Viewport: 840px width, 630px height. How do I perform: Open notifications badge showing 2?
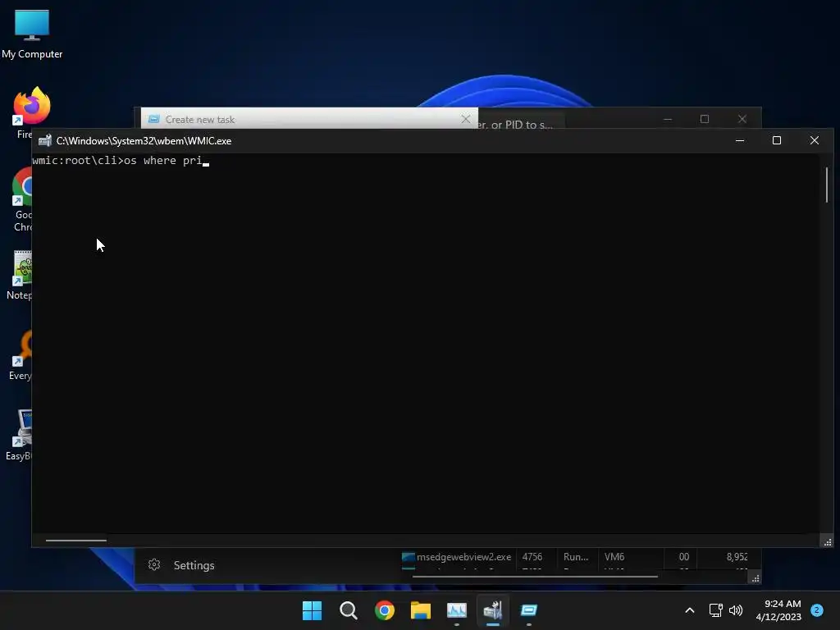click(817, 609)
